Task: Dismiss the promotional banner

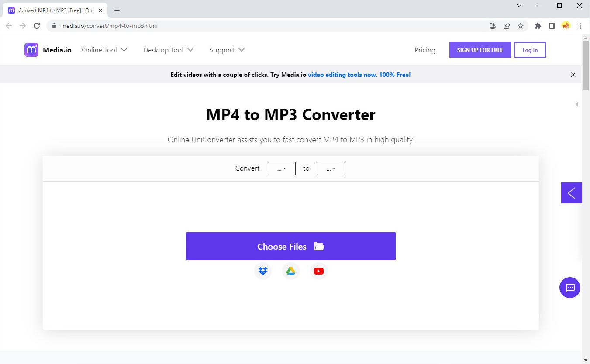Action: 573,75
